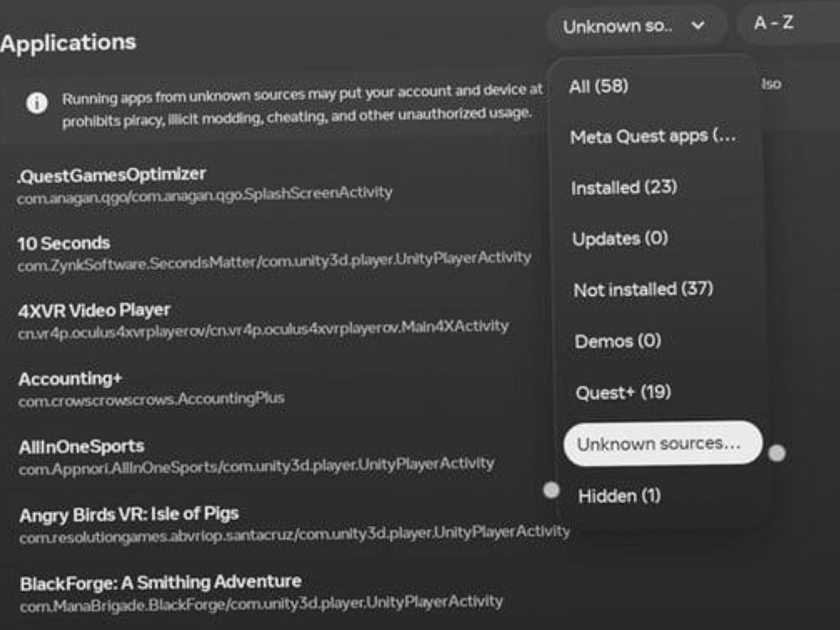
Task: Select highlighted Unknown sources option
Action: tap(662, 444)
